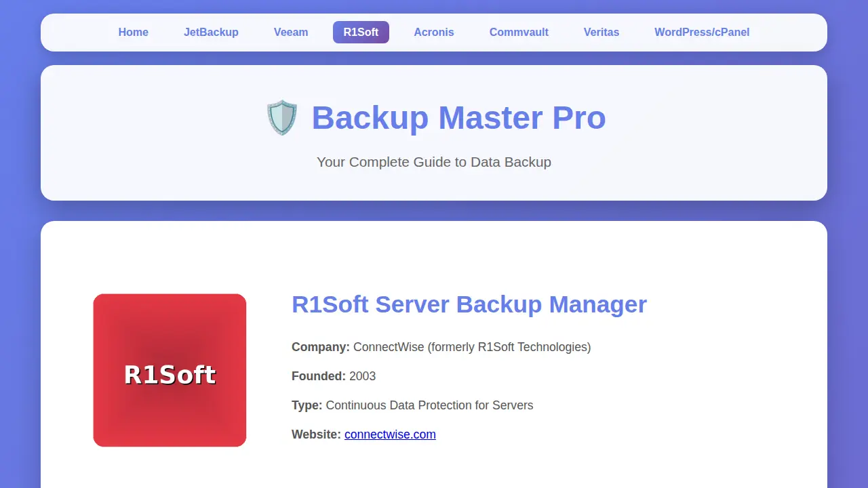
Task: Click the red R1Soft logo tile
Action: [170, 370]
